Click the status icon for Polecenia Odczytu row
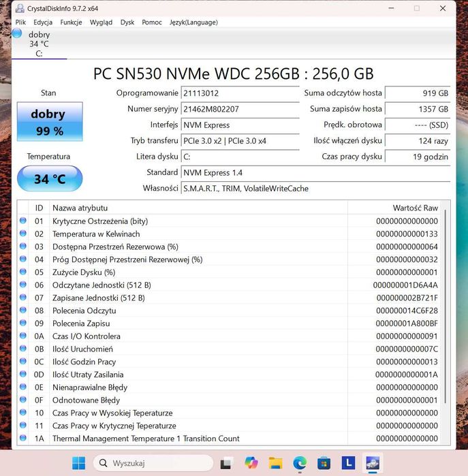The height and width of the screenshot is (476, 468). (x=23, y=311)
